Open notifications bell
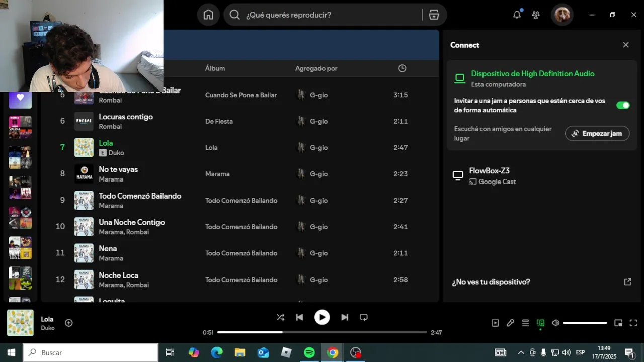Image resolution: width=644 pixels, height=362 pixels. (517, 15)
